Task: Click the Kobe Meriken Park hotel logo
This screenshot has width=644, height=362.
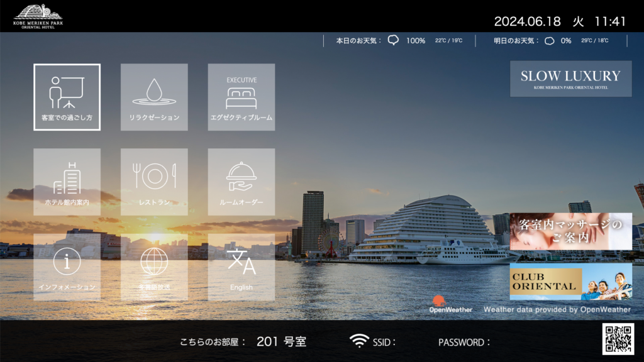Action: pyautogui.click(x=38, y=16)
